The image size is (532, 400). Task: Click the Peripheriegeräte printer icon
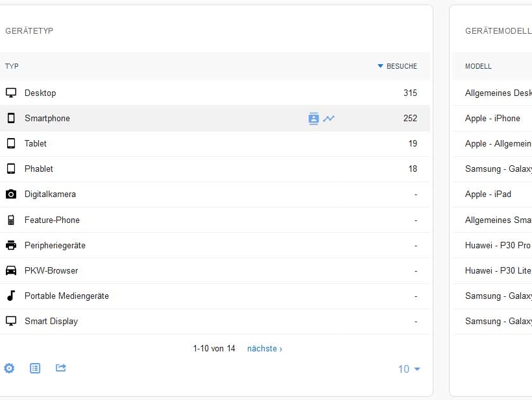[11, 245]
